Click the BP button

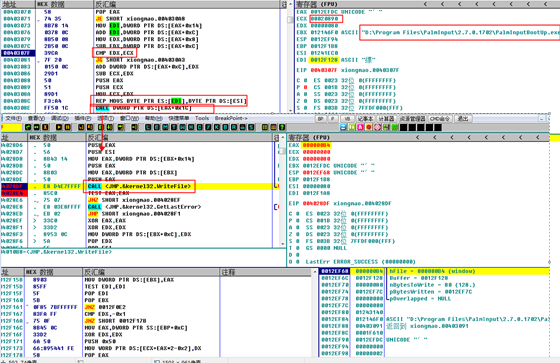321,119
